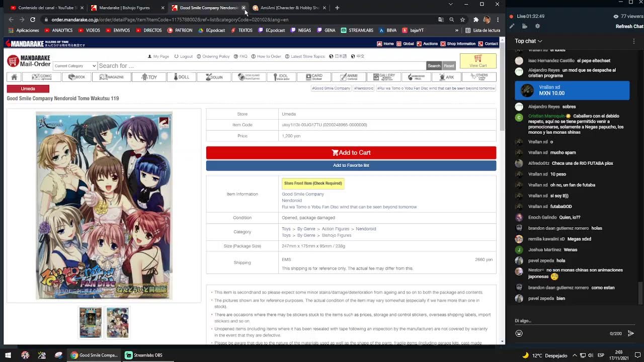
Task: Switch to AmiAmi Character & Hobby tab
Action: pyautogui.click(x=288, y=8)
